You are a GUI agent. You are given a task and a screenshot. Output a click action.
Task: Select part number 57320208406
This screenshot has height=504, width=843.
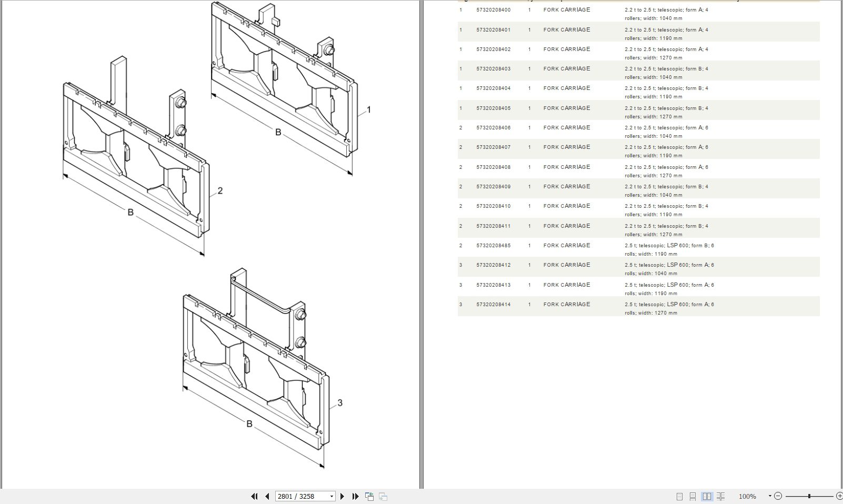[493, 128]
